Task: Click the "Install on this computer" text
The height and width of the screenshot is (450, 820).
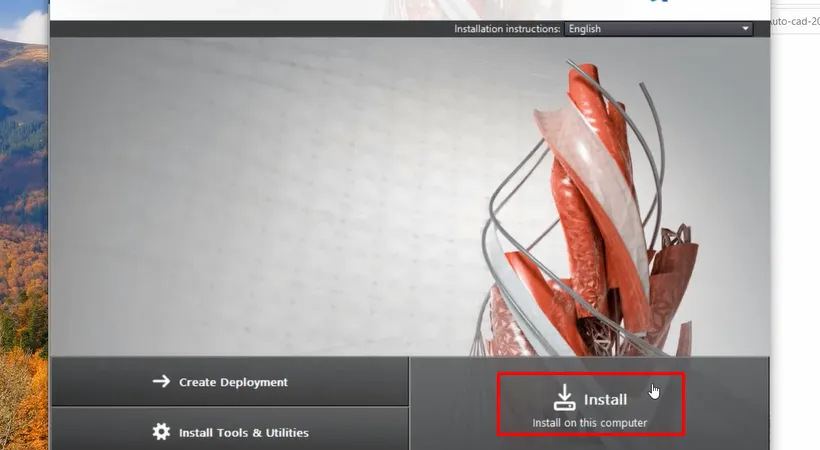Action: (x=589, y=423)
